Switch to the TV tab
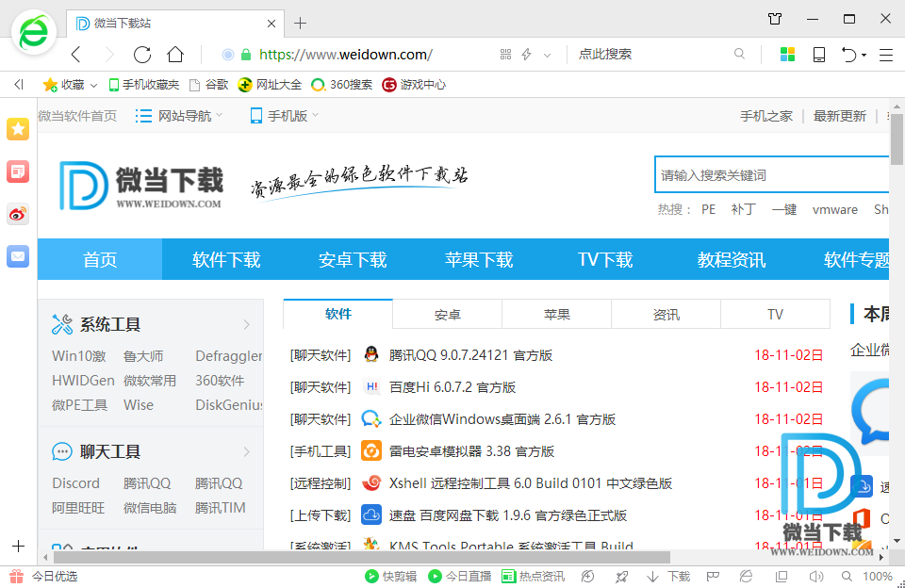This screenshot has height=588, width=905. point(775,315)
